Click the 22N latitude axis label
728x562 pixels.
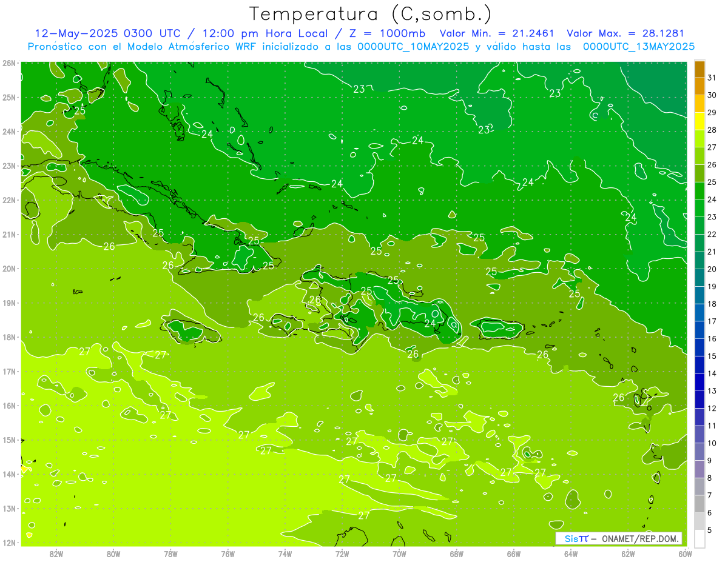[x=9, y=199]
